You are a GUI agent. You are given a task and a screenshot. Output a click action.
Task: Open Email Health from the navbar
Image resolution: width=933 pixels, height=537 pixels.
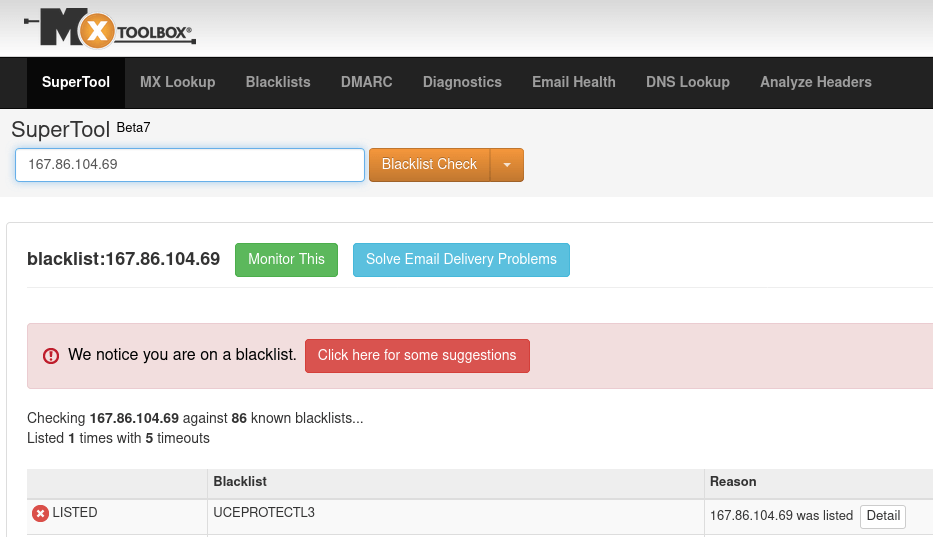coord(574,82)
